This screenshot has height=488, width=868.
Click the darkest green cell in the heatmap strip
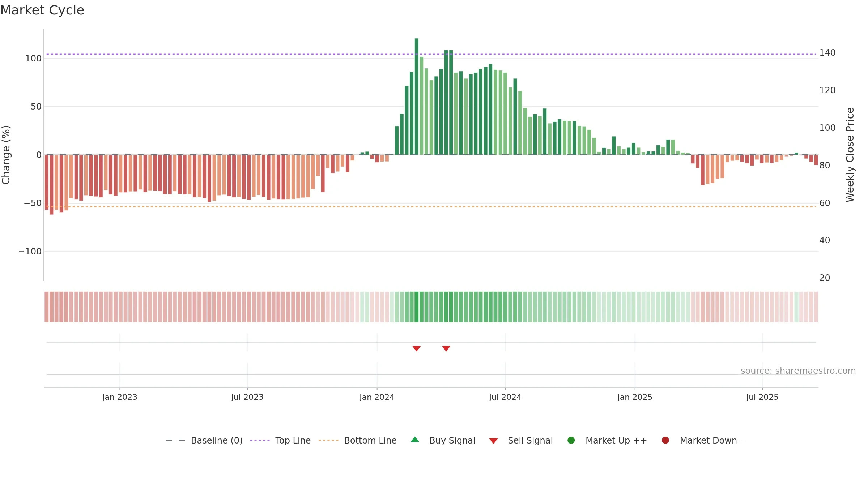point(417,307)
